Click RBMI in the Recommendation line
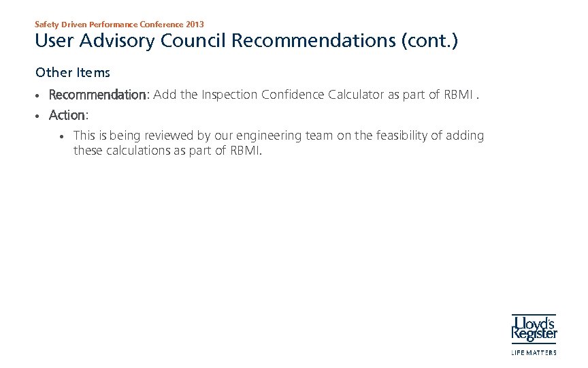Screen dimensions: 588x368 click(x=458, y=95)
